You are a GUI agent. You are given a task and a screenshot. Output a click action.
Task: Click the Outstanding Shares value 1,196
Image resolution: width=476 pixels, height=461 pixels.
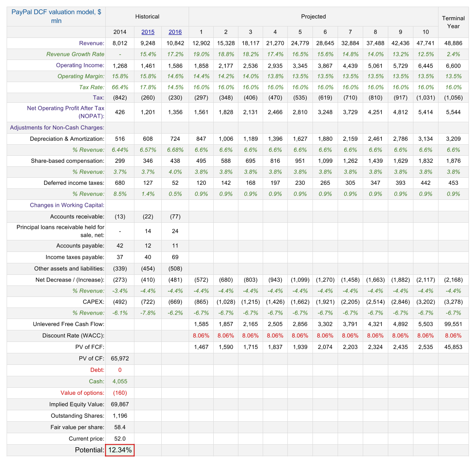point(120,416)
